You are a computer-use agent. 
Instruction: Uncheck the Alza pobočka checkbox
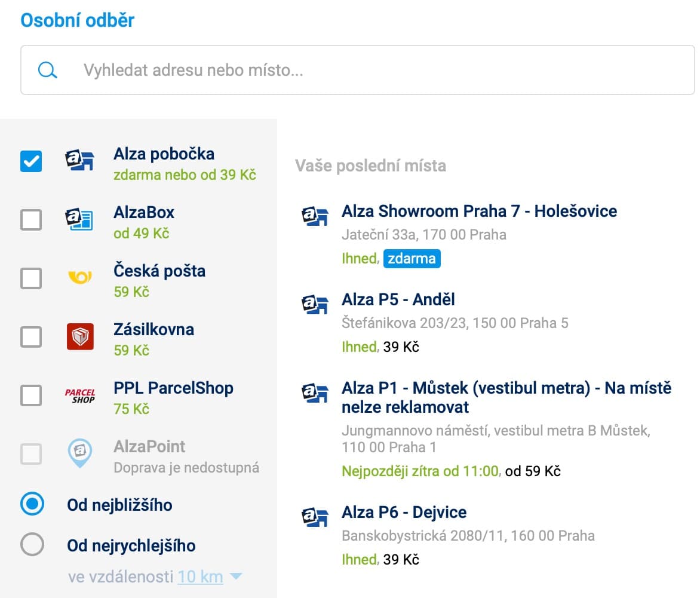[31, 161]
